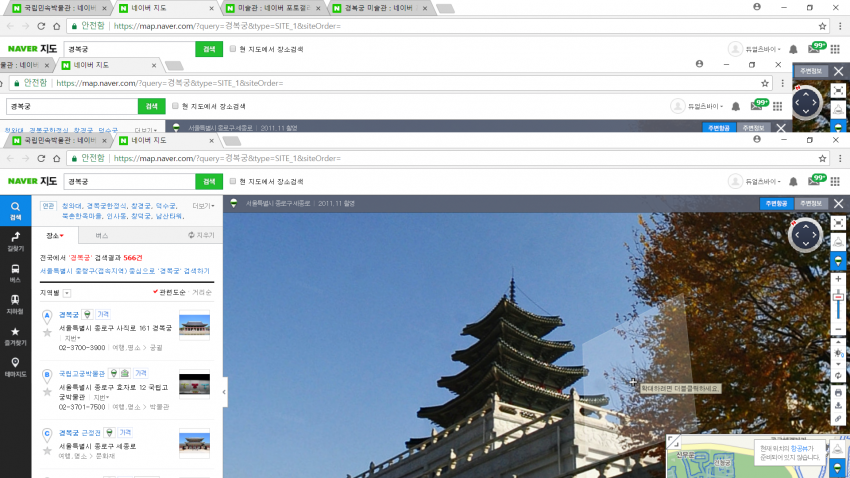Viewport: 850px width, 478px height.
Task: Click the rotate icon in street view toolbar
Action: [x=838, y=376]
